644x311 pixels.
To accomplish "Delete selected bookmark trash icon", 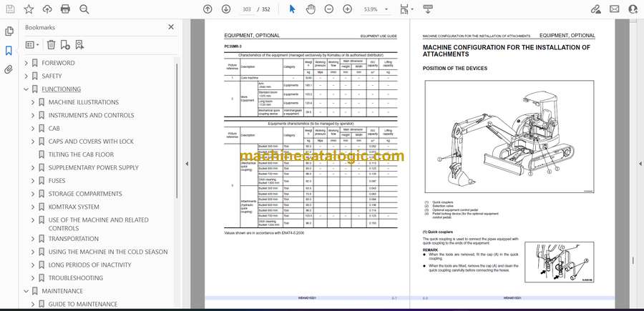I will pos(51,45).
